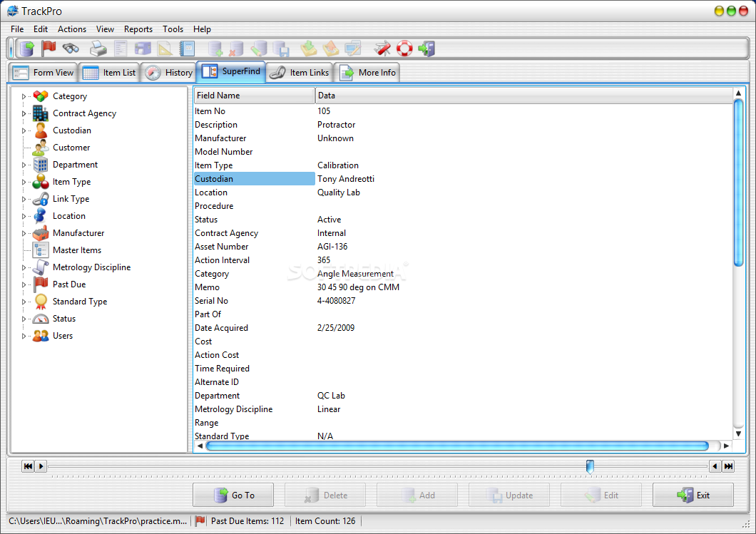Open the Tools menu
This screenshot has width=756, height=534.
[173, 29]
